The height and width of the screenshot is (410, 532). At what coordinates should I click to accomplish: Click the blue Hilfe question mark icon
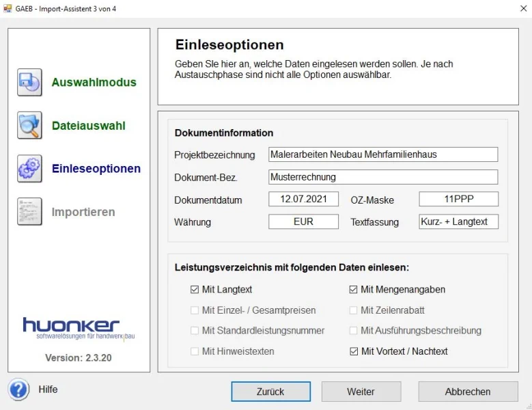18,389
